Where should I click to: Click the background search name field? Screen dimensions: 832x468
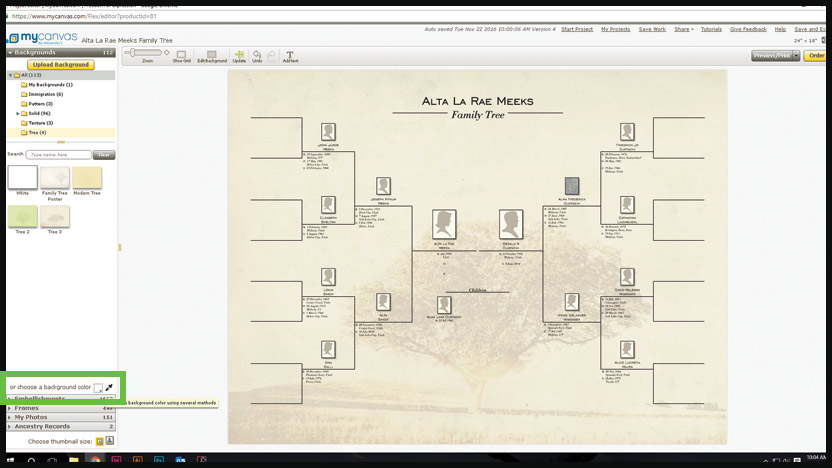point(58,155)
